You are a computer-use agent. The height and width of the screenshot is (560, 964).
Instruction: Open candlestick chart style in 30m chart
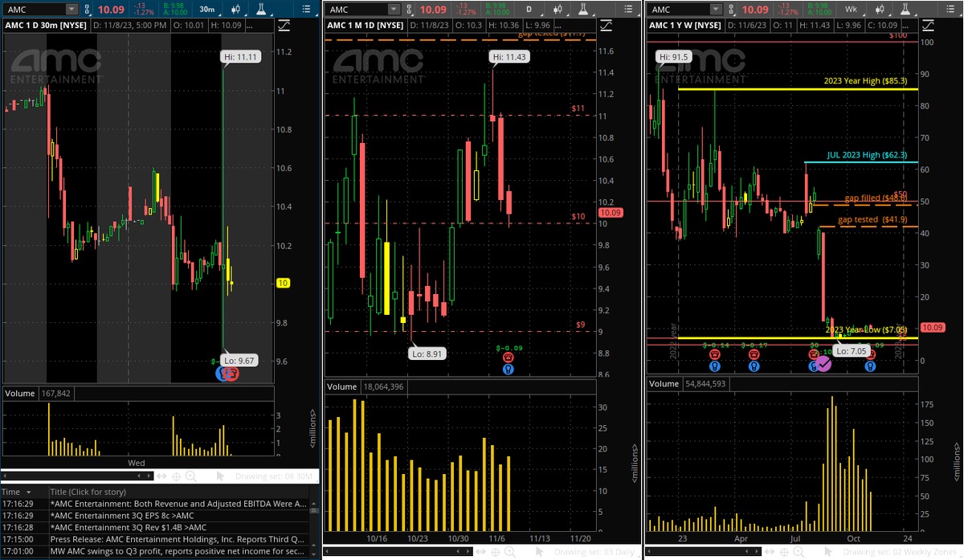click(235, 9)
